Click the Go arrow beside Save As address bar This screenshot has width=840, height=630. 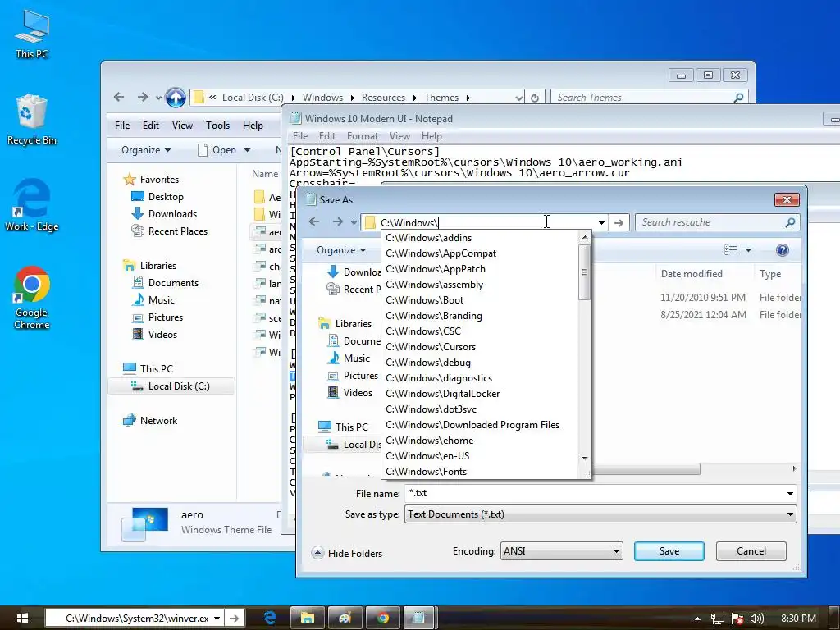pyautogui.click(x=619, y=222)
